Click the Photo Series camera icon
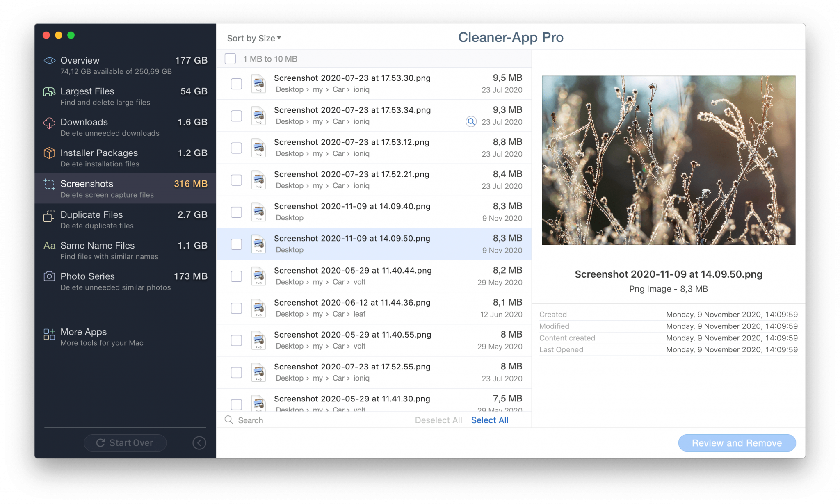The width and height of the screenshot is (840, 504). click(x=49, y=276)
